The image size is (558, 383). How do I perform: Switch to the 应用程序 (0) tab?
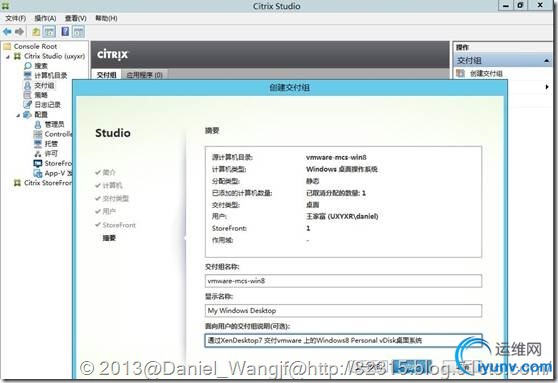pos(144,75)
